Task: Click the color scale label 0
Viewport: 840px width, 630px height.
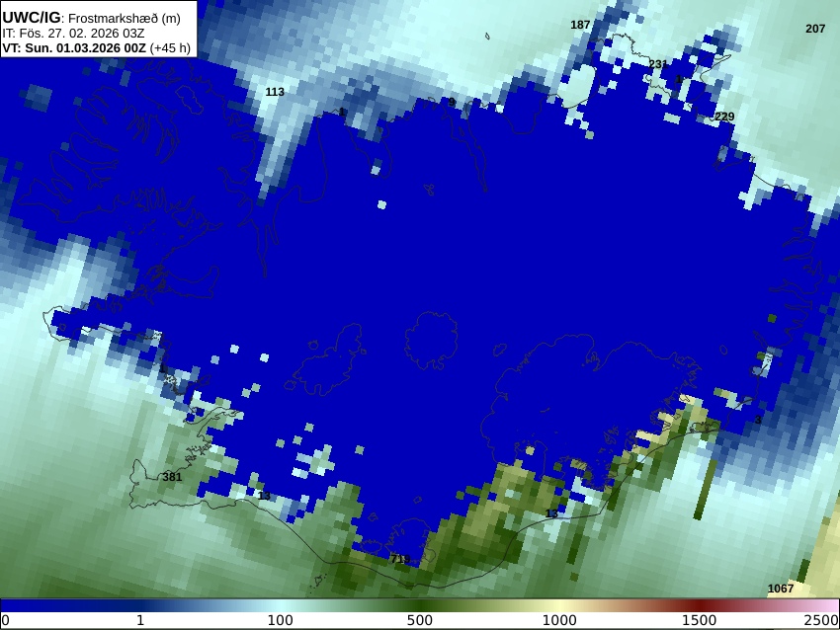Action: [x=5, y=621]
